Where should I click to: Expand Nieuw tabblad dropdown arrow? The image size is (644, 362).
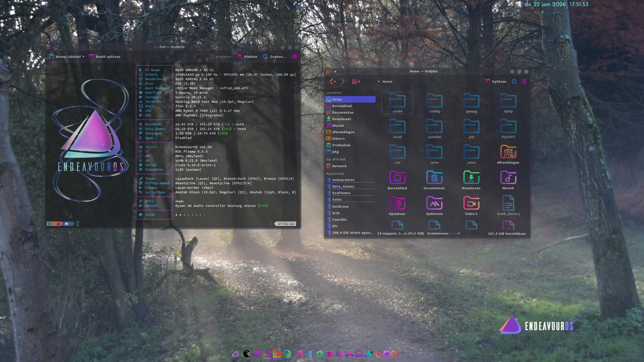point(84,57)
